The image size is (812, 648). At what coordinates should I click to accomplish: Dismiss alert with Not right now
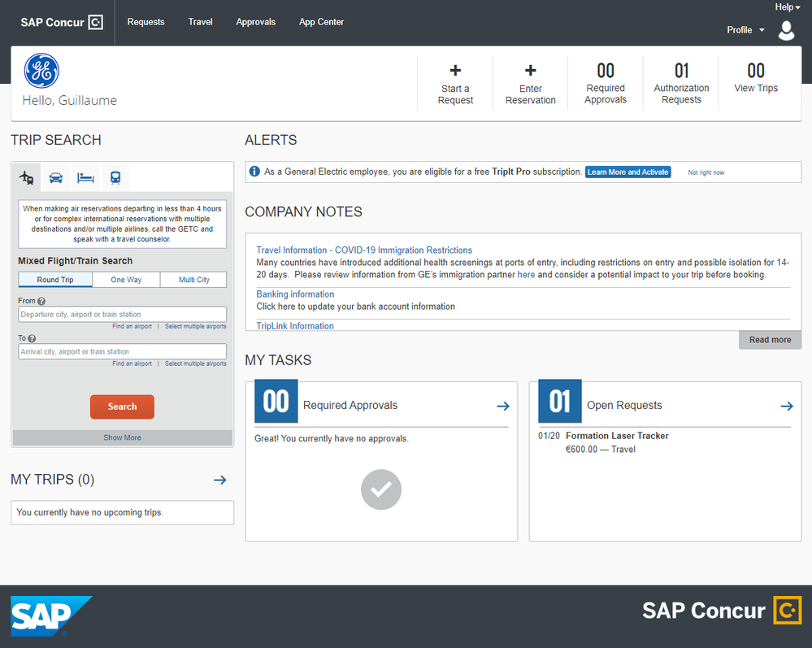click(706, 172)
